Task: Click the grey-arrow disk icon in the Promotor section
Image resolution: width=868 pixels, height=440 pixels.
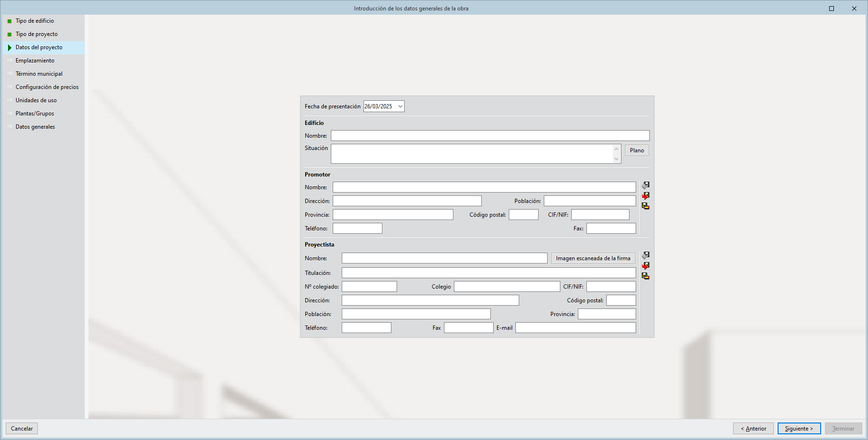Action: (646, 185)
